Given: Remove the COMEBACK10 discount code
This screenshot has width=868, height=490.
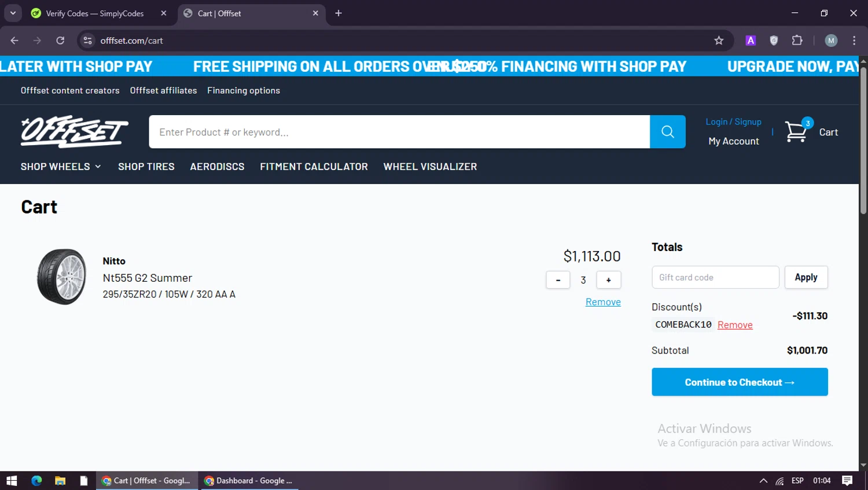Looking at the screenshot, I should pos(735,325).
